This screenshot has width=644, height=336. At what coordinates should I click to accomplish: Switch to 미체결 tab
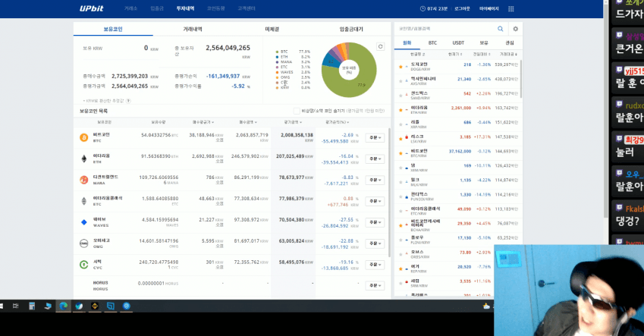pyautogui.click(x=272, y=29)
